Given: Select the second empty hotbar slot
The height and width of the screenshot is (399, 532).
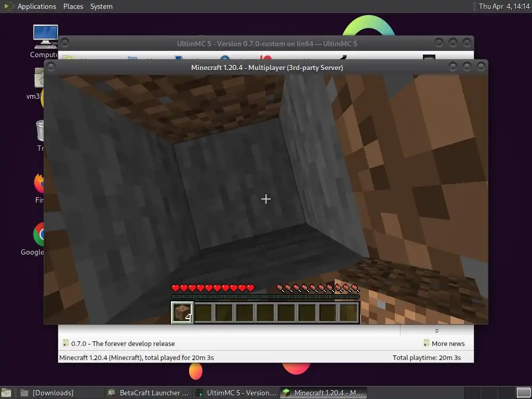Looking at the screenshot, I should click(x=224, y=312).
